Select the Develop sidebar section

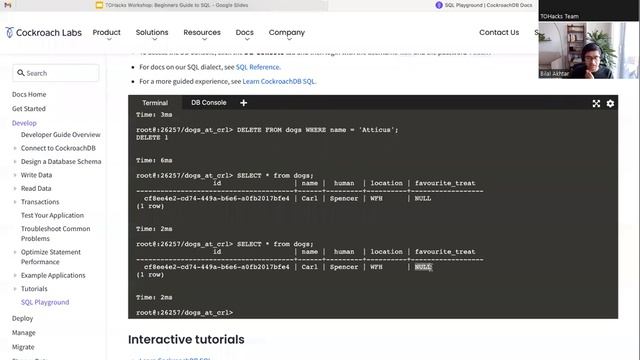coord(24,123)
